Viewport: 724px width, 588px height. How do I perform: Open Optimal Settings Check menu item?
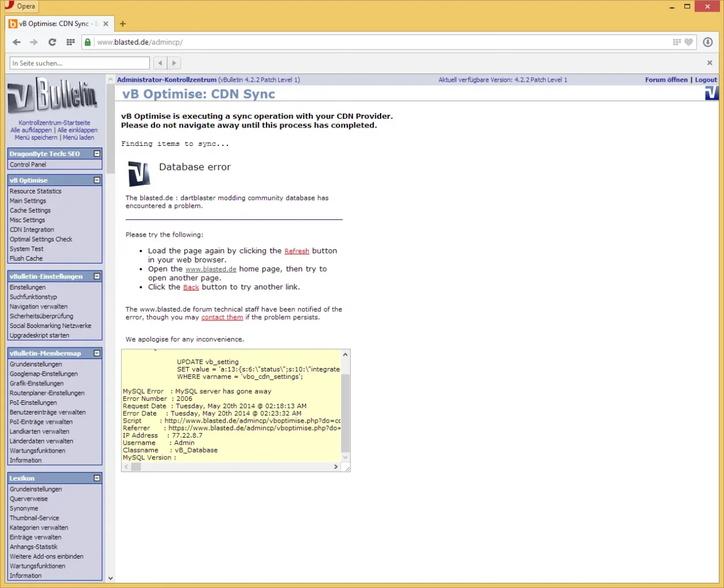point(41,239)
